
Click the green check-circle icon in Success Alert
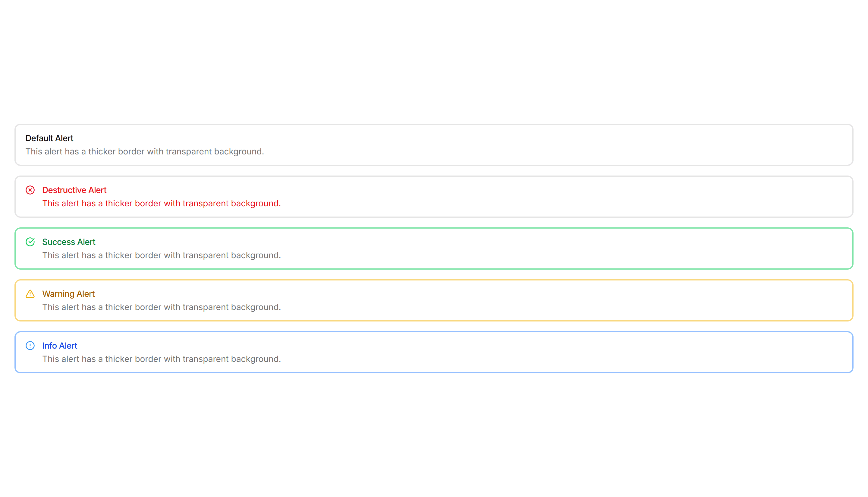pos(30,242)
